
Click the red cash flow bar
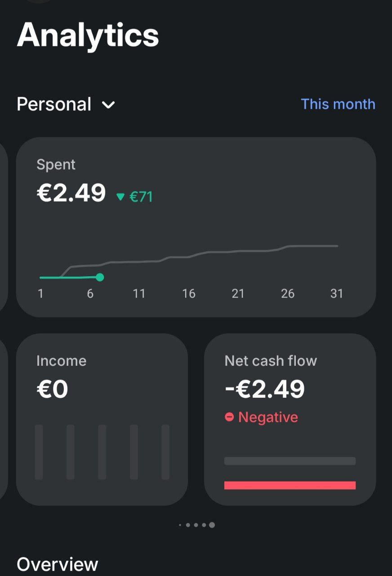pos(290,485)
